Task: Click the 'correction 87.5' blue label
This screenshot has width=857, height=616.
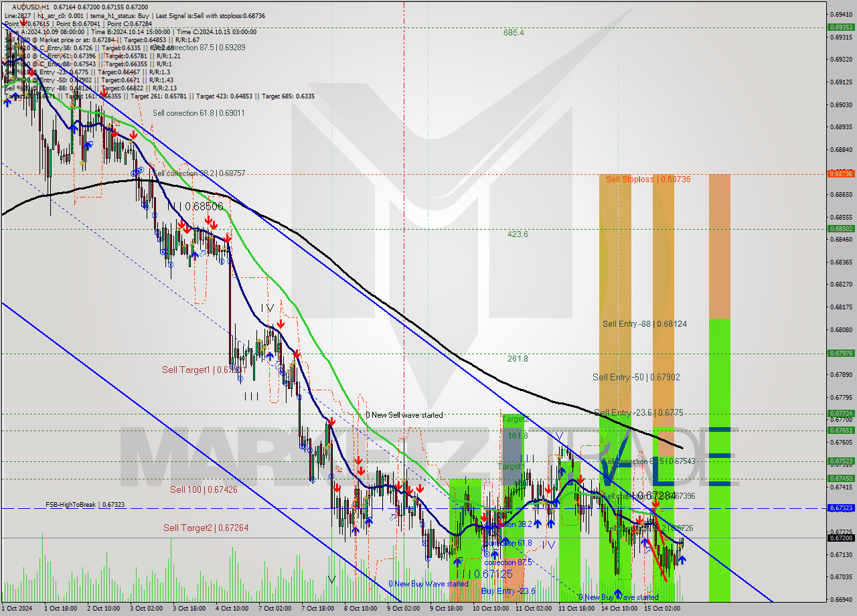Action: pyautogui.click(x=508, y=562)
